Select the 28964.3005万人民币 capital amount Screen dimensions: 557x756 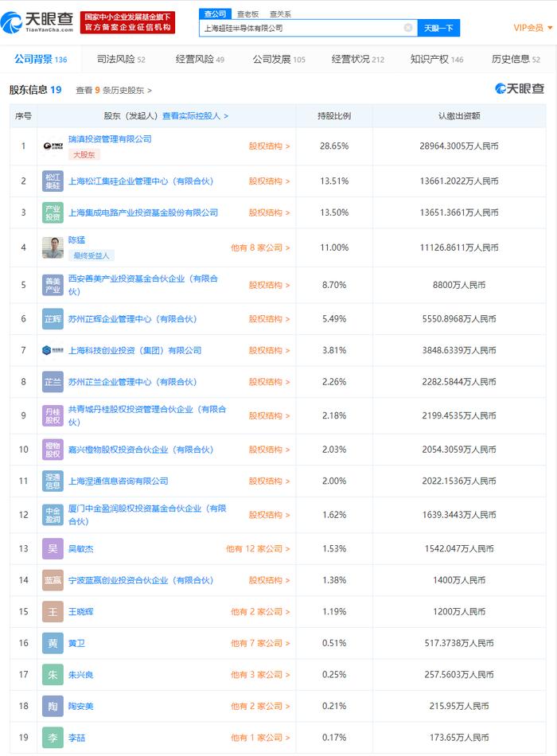(x=459, y=146)
